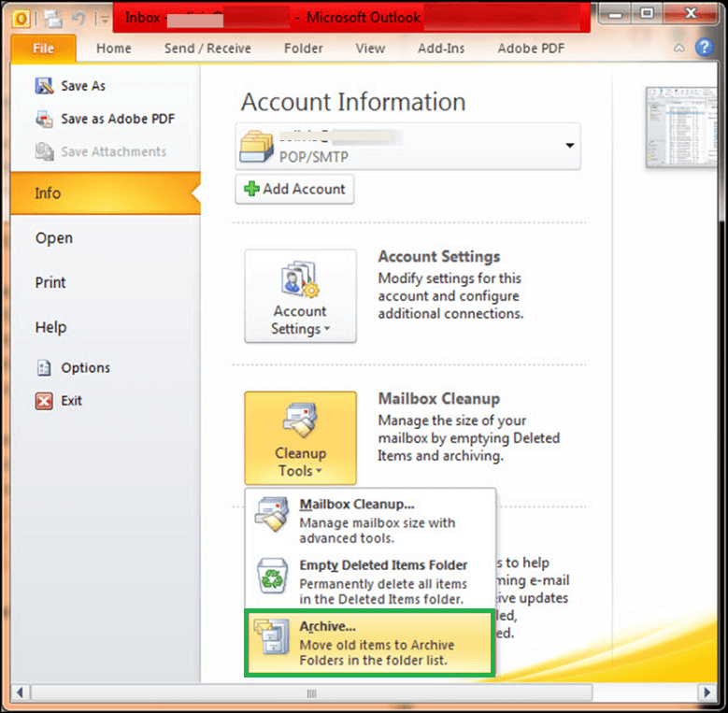The width and height of the screenshot is (728, 713).
Task: Open the Customize Quick Access Toolbar arrow
Action: (105, 20)
